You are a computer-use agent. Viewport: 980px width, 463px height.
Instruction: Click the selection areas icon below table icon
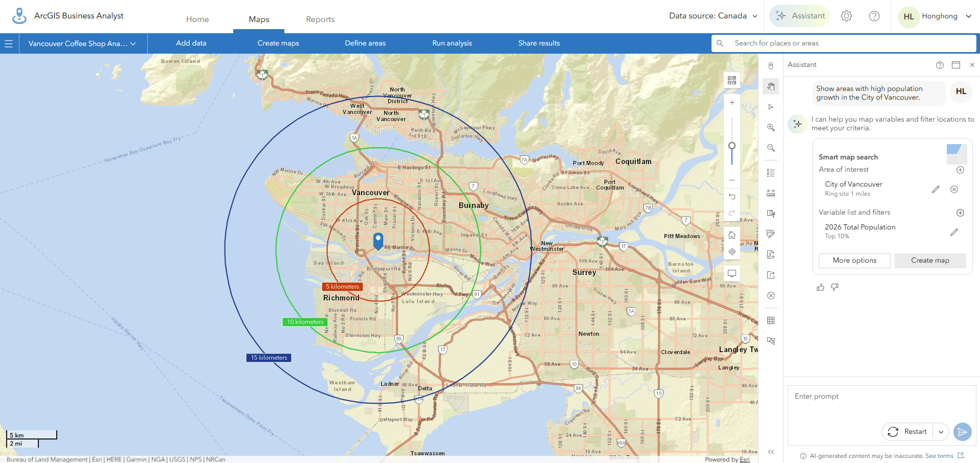pos(771,341)
